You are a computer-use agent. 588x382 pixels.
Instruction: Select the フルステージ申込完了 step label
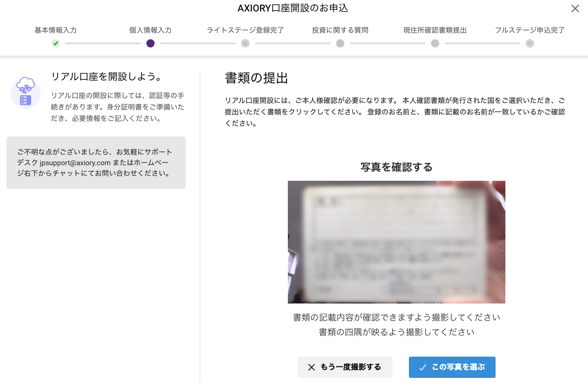coord(530,30)
